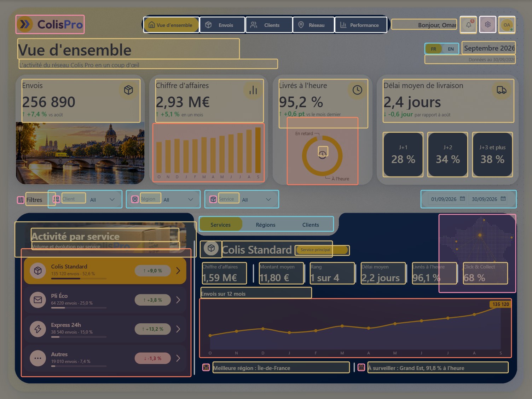Open the Région filter dropdown
Screen dimensions: 532x399
[x=163, y=199]
